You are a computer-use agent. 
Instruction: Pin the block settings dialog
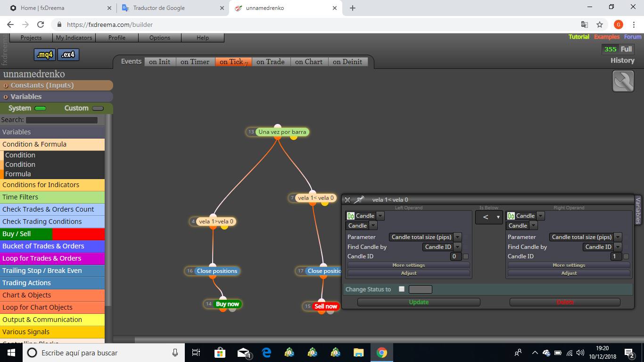pyautogui.click(x=359, y=200)
